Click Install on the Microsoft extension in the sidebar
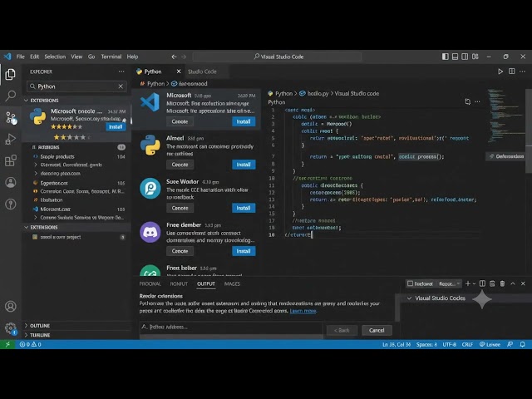This screenshot has height=399, width=532. pos(116,126)
